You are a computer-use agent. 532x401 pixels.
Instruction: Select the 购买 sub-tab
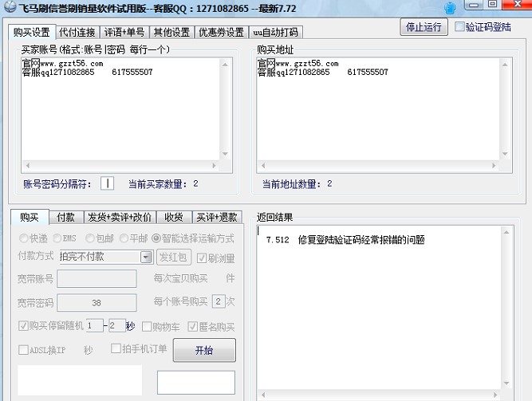(x=30, y=217)
